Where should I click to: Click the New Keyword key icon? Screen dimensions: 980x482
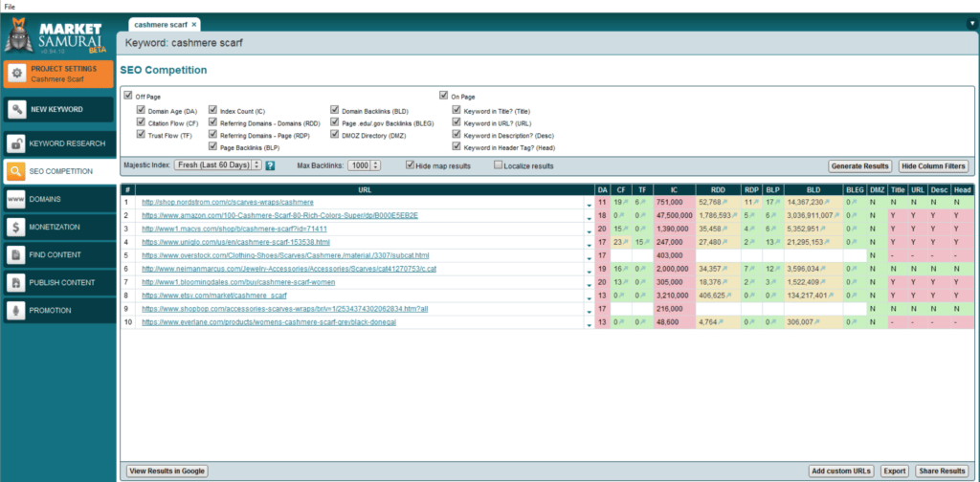[17, 109]
